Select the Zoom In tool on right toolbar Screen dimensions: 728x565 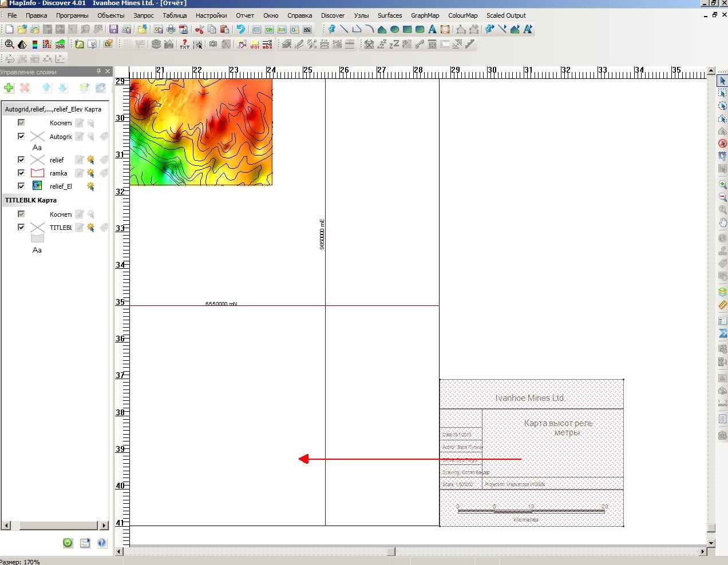point(722,184)
